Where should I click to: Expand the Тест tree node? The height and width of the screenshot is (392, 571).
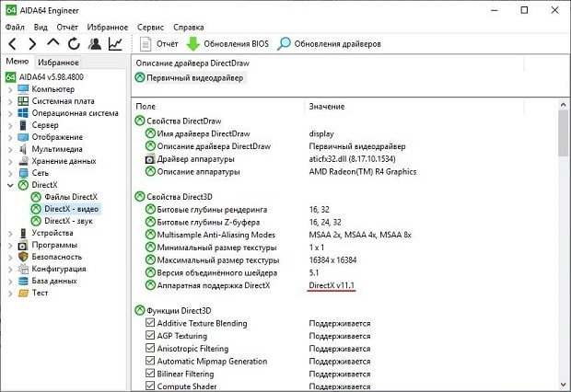click(x=10, y=294)
